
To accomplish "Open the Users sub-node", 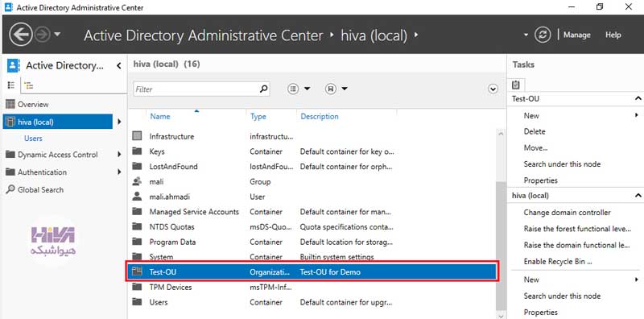I will coord(33,139).
